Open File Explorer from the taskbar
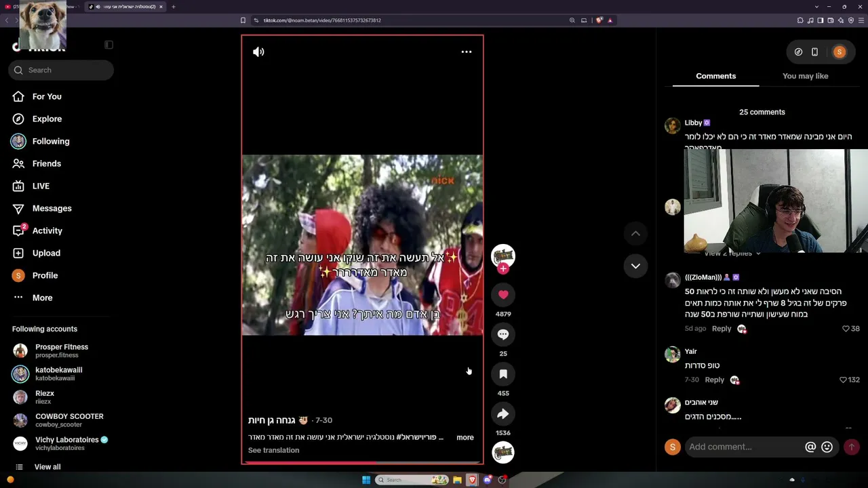Screen dimensions: 868x488 (457, 480)
